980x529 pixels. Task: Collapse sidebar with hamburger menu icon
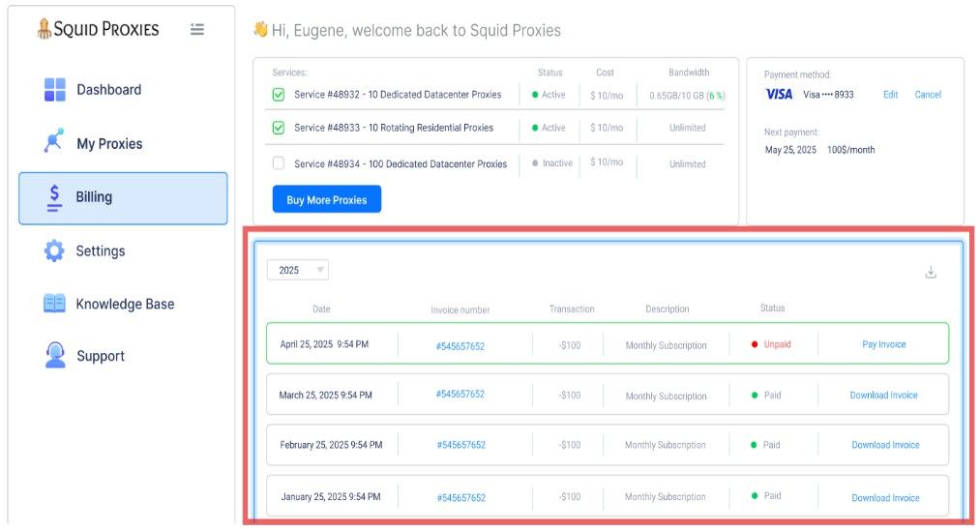197,29
